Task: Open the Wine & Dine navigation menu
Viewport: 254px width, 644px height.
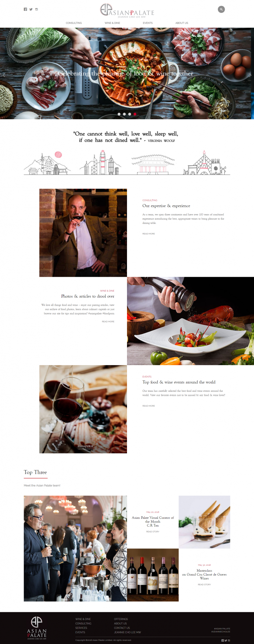Action: point(112,23)
